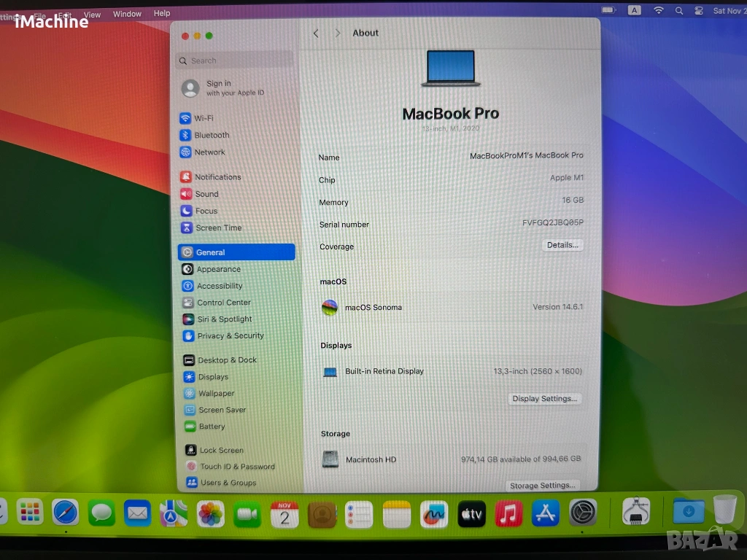Open Trash in the Dock

[724, 510]
